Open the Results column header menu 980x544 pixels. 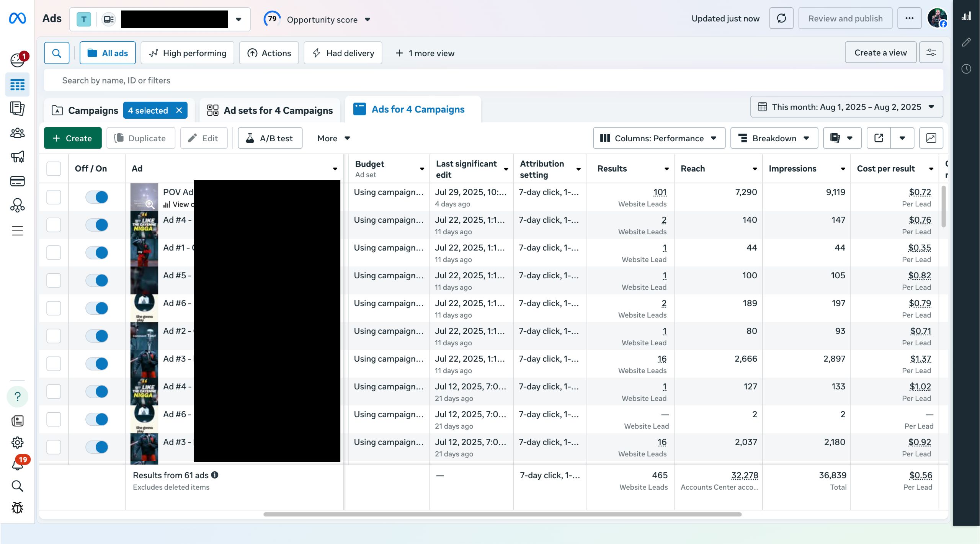[666, 169]
